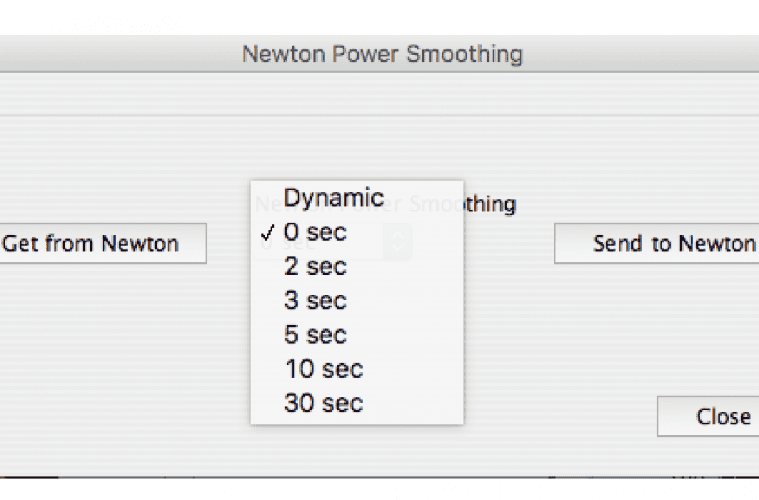Click the partially hidden Smoothing label

pos(490,205)
